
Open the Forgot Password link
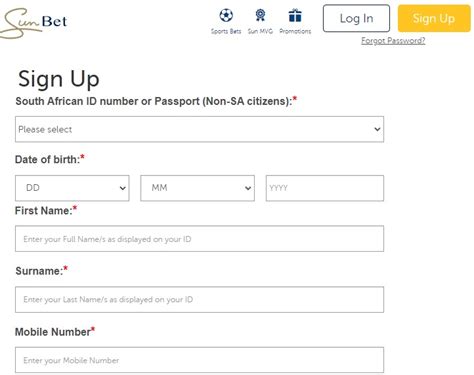(393, 41)
